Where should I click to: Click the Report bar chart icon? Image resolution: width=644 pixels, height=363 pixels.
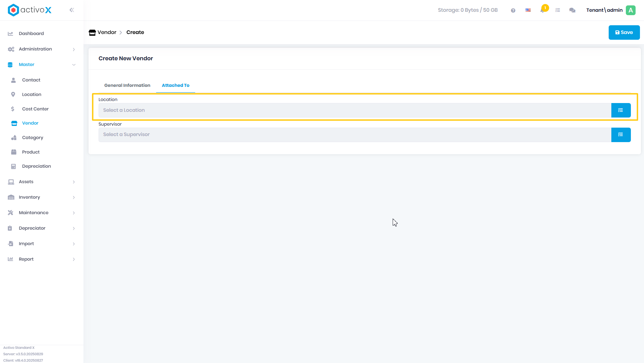click(x=10, y=259)
